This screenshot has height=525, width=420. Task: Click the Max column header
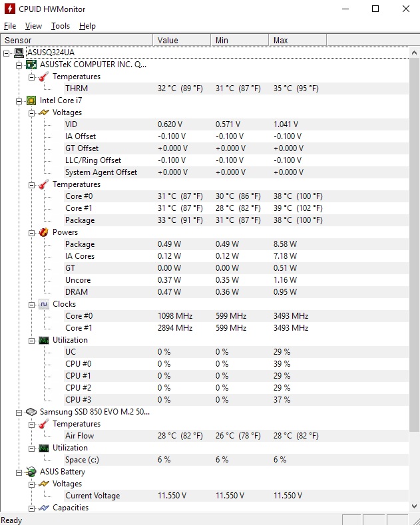click(298, 40)
